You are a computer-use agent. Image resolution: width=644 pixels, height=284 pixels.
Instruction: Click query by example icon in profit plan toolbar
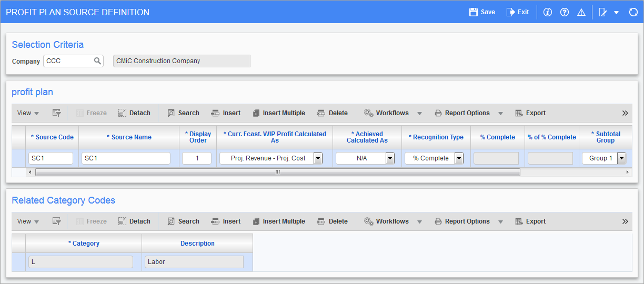point(57,113)
